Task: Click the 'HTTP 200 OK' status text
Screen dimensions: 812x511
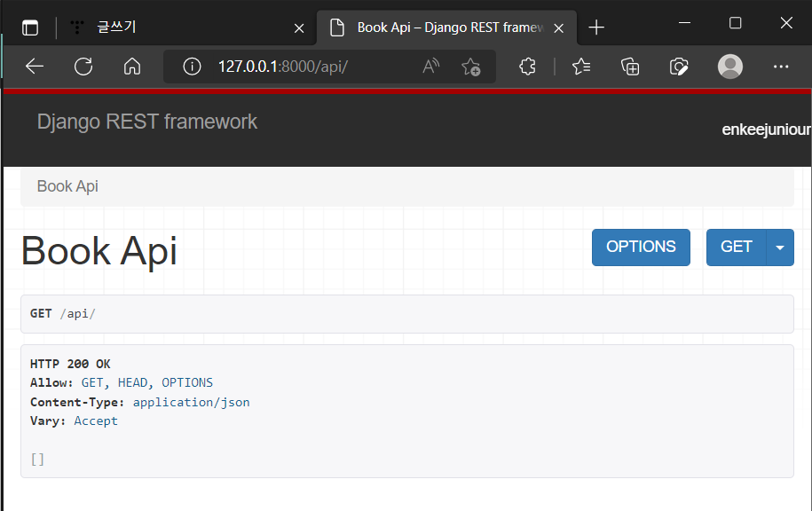Action: 70,364
